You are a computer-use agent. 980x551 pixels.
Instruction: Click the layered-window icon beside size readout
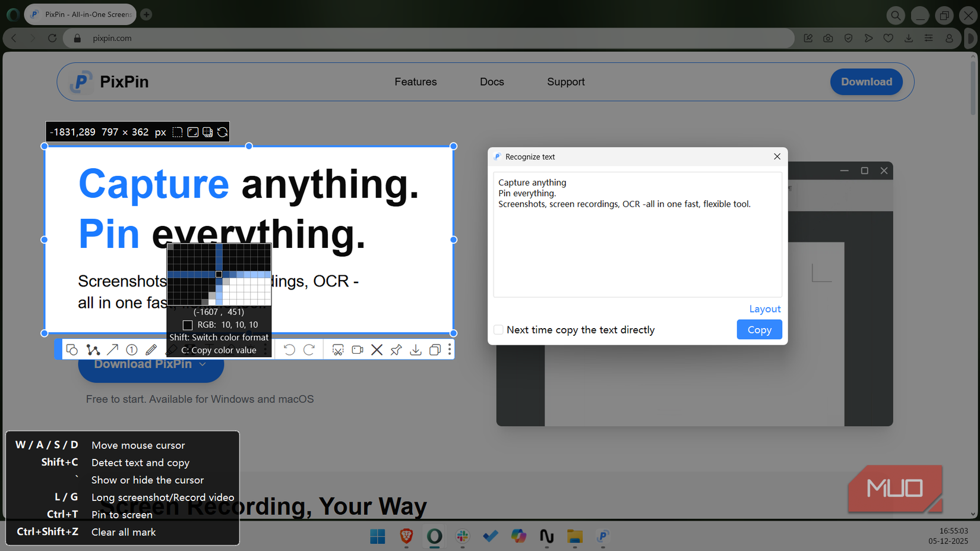(x=208, y=132)
